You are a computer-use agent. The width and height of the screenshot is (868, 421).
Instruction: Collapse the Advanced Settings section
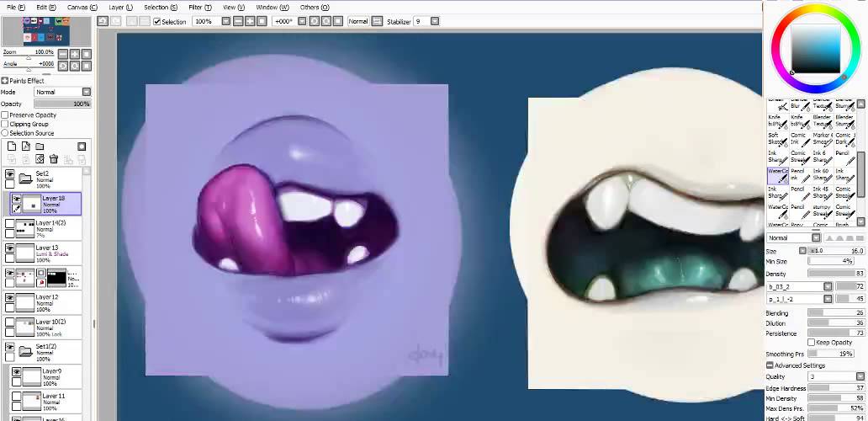tap(770, 365)
